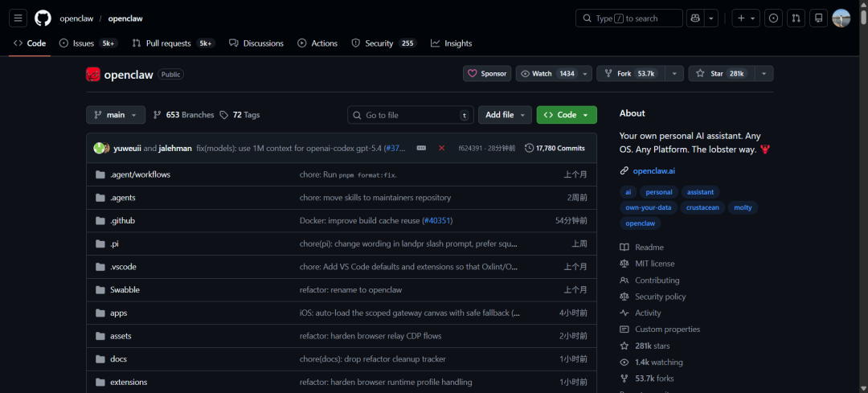
Task: Open the notifications inbox icon
Action: coord(818,18)
